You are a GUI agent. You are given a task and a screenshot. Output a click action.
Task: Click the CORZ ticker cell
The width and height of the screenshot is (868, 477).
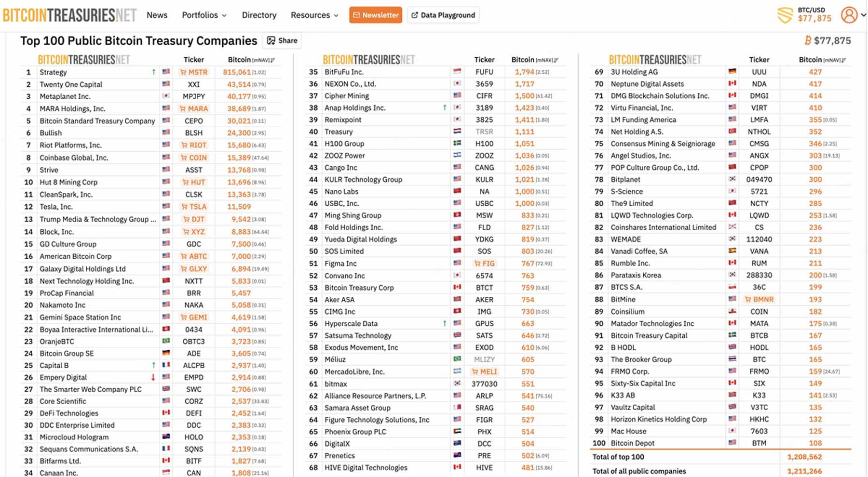(x=194, y=401)
